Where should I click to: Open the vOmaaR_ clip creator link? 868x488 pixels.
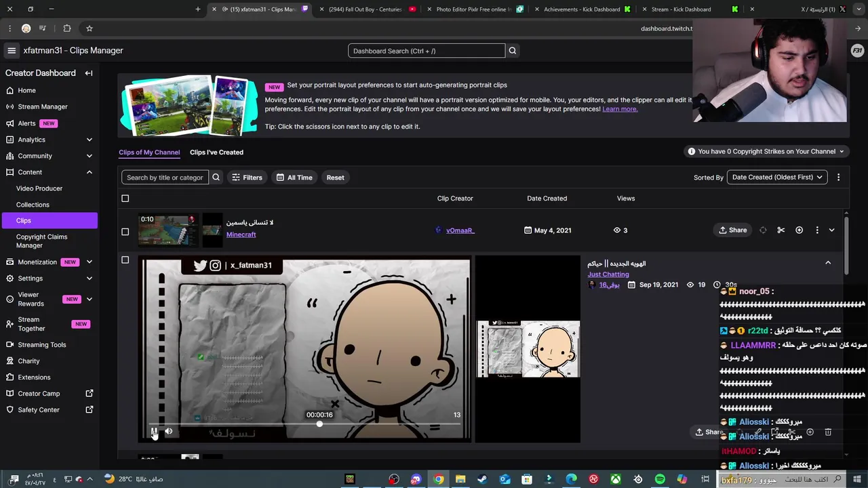tap(460, 230)
